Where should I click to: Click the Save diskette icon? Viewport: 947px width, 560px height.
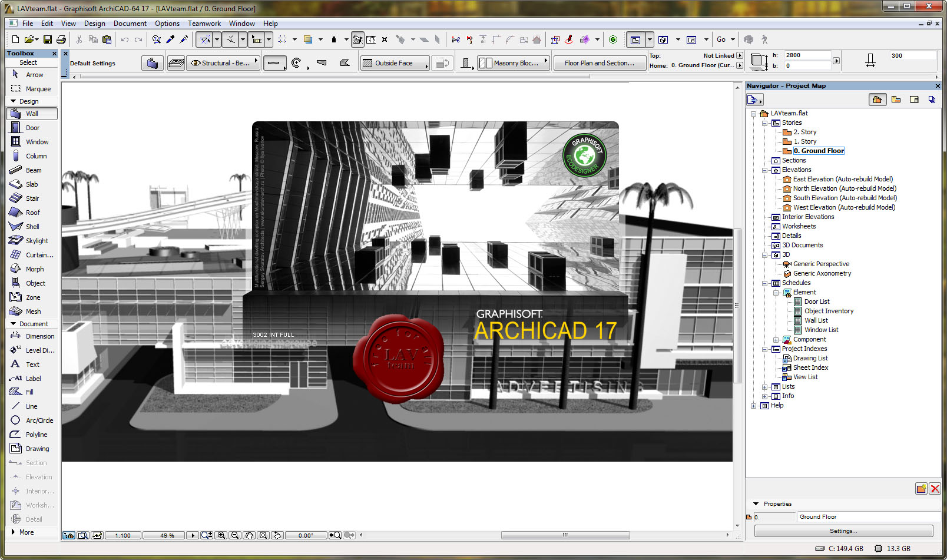(x=48, y=39)
